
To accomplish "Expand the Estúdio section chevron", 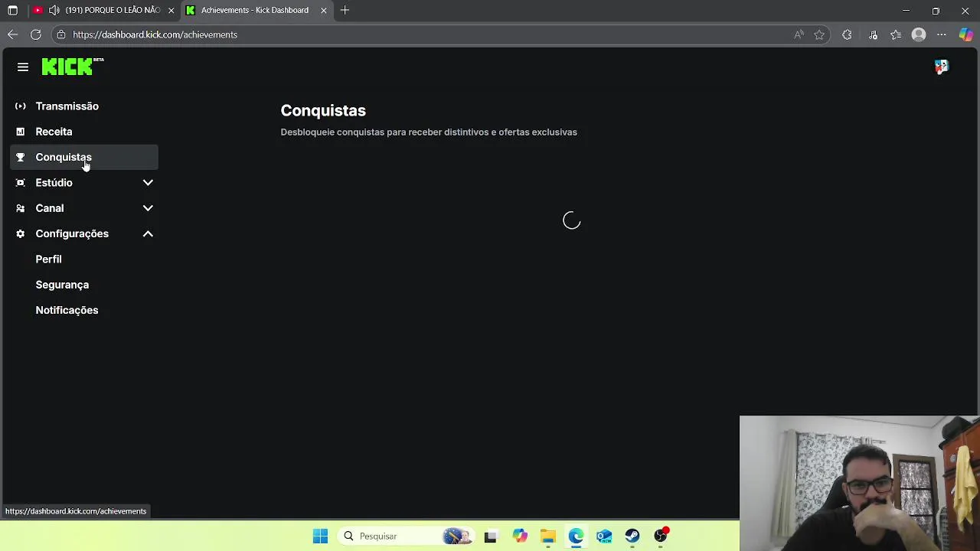I will (148, 183).
